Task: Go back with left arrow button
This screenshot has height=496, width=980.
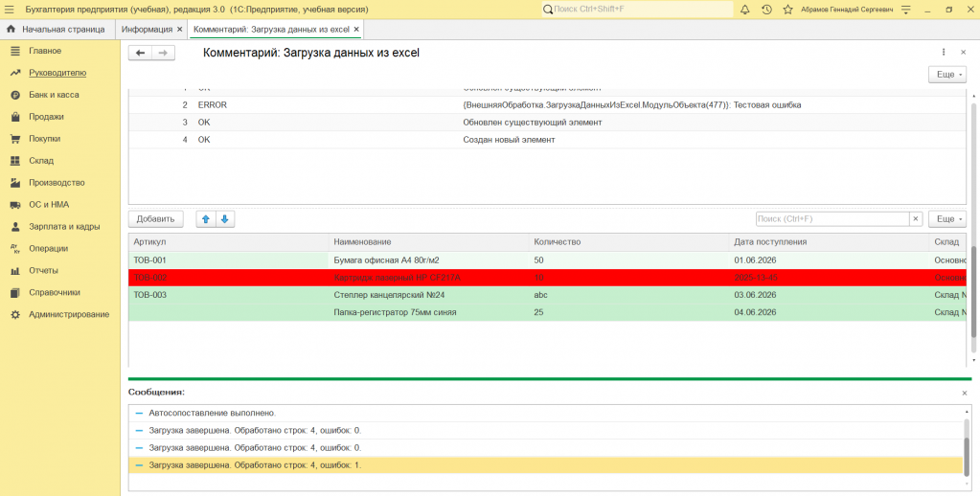Action: click(140, 53)
